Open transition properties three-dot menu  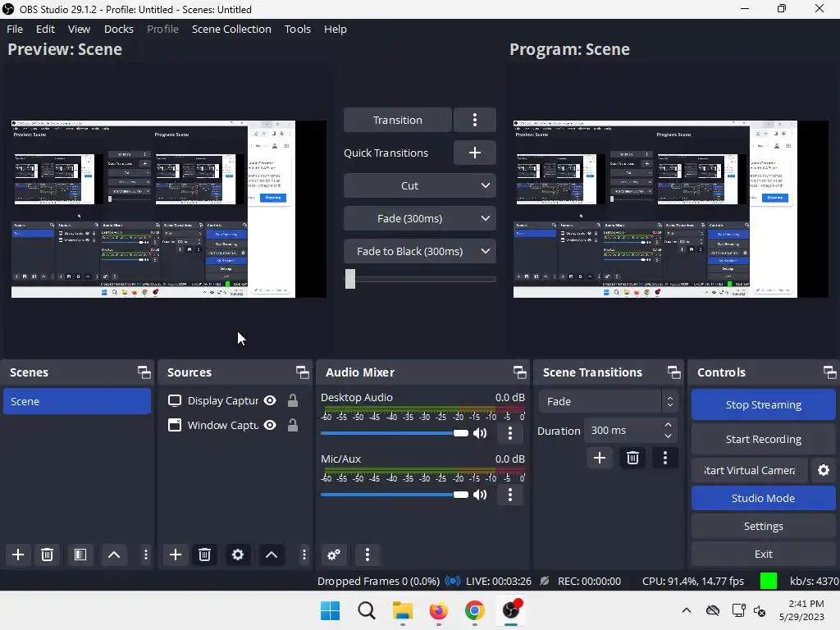(665, 458)
